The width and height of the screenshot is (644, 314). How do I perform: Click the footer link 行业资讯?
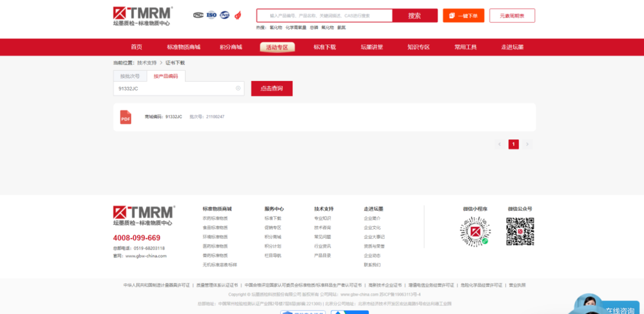323,246
